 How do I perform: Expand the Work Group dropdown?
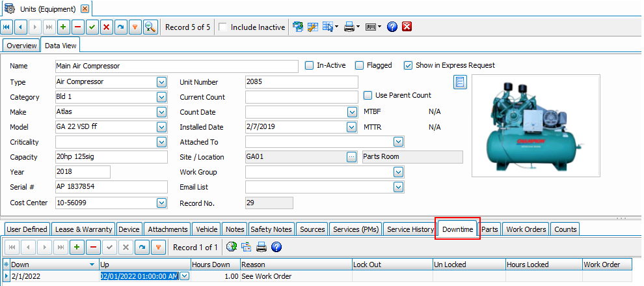click(x=398, y=172)
